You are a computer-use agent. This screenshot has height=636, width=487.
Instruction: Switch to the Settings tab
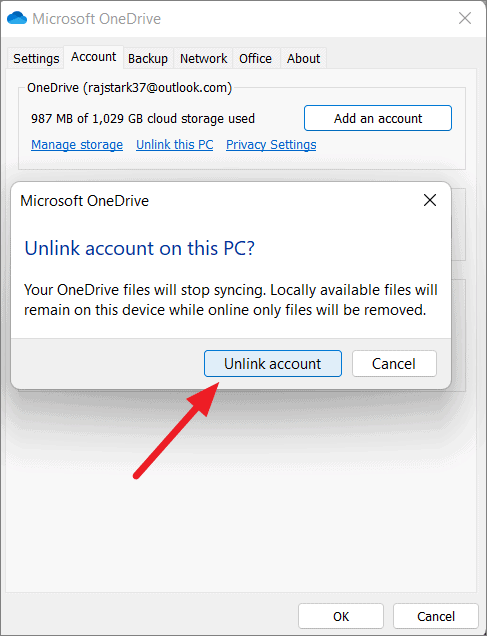[x=36, y=58]
